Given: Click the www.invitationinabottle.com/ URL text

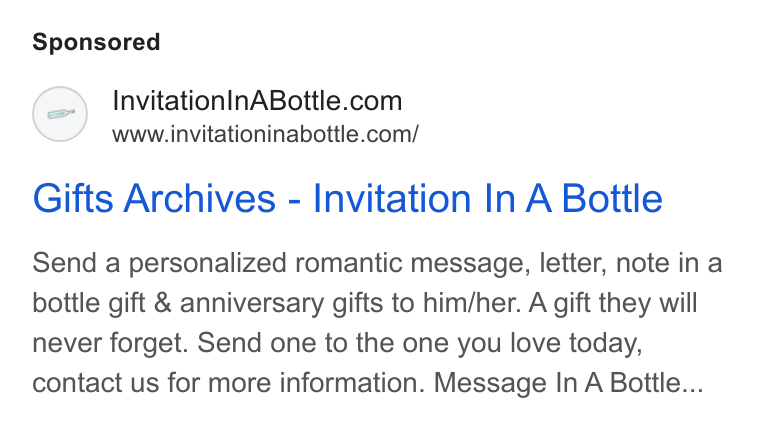Looking at the screenshot, I should tap(266, 134).
